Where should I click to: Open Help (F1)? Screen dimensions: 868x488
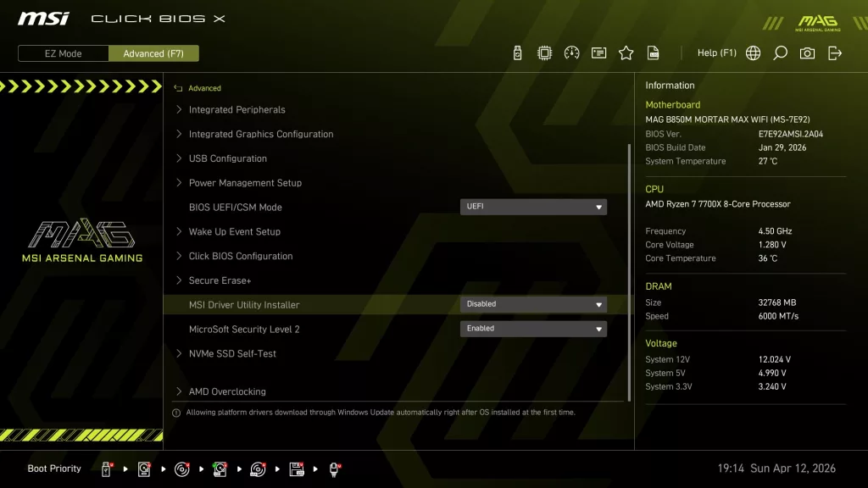point(717,53)
